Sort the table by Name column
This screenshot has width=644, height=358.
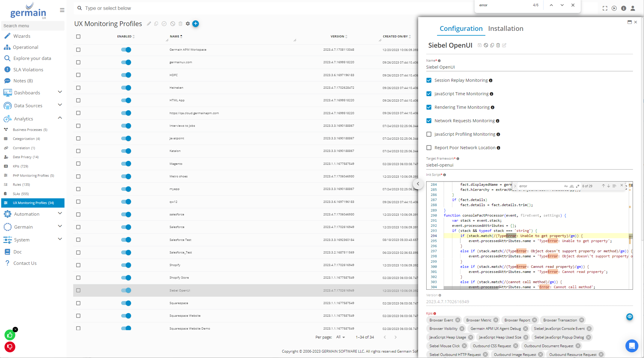click(x=176, y=37)
